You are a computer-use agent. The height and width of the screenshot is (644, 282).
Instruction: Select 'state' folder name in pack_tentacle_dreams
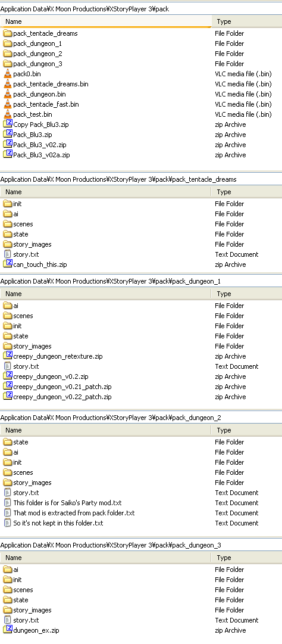[x=21, y=234]
